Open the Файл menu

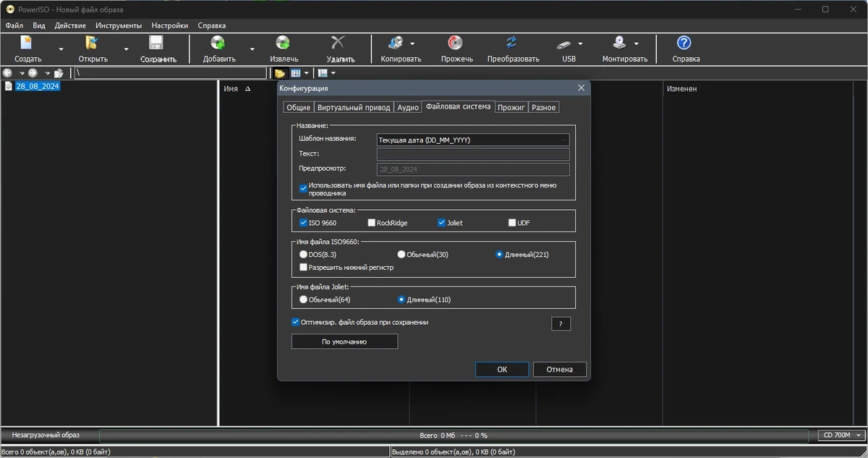click(14, 25)
